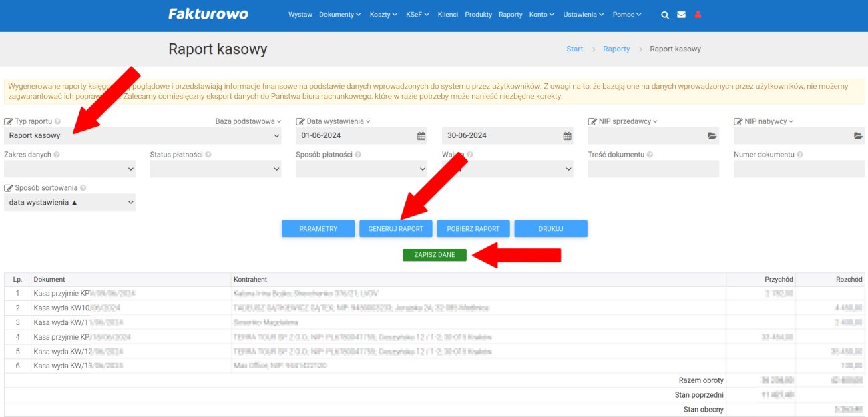Viewport: 868px width, 417px height.
Task: Click help icon next to Typ raportu
Action: pyautogui.click(x=57, y=122)
